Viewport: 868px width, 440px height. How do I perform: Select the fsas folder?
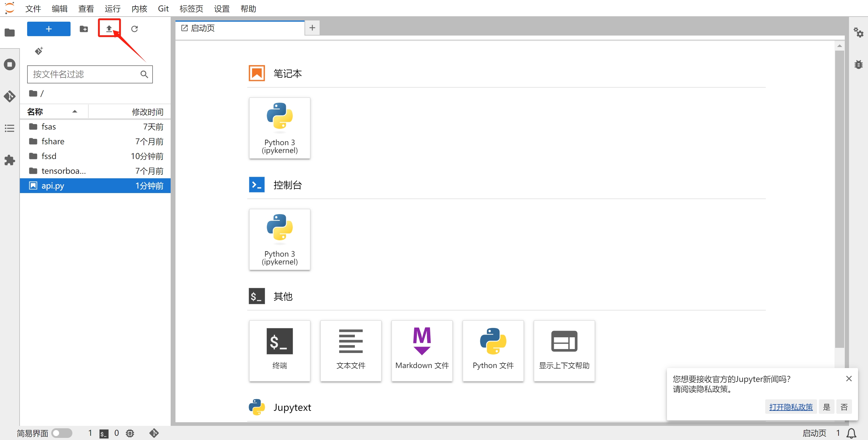pyautogui.click(x=95, y=126)
